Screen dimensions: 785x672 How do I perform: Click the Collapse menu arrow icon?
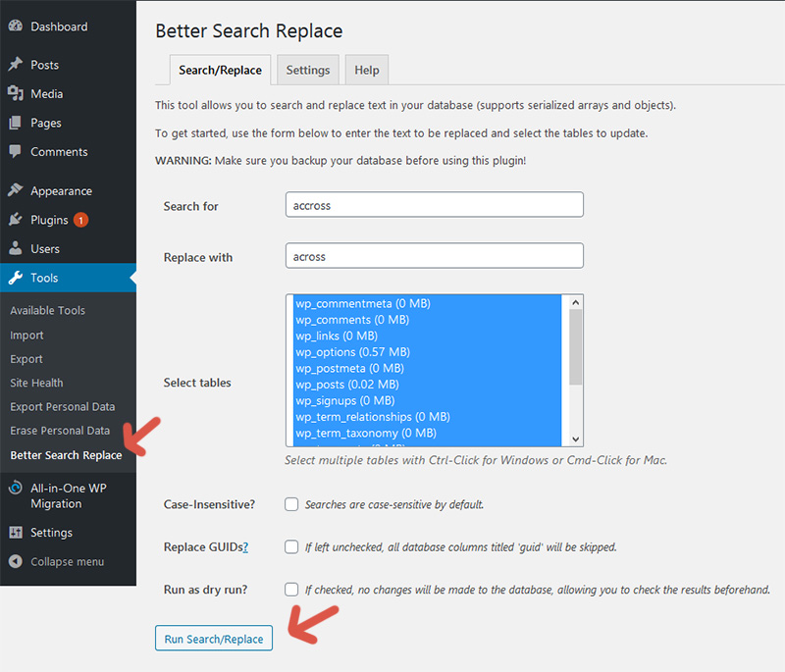click(16, 561)
